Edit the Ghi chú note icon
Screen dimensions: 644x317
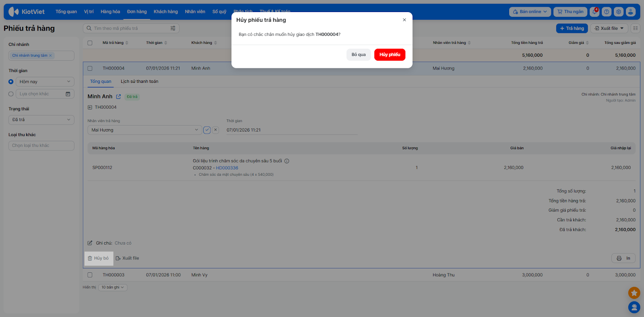[x=90, y=243]
